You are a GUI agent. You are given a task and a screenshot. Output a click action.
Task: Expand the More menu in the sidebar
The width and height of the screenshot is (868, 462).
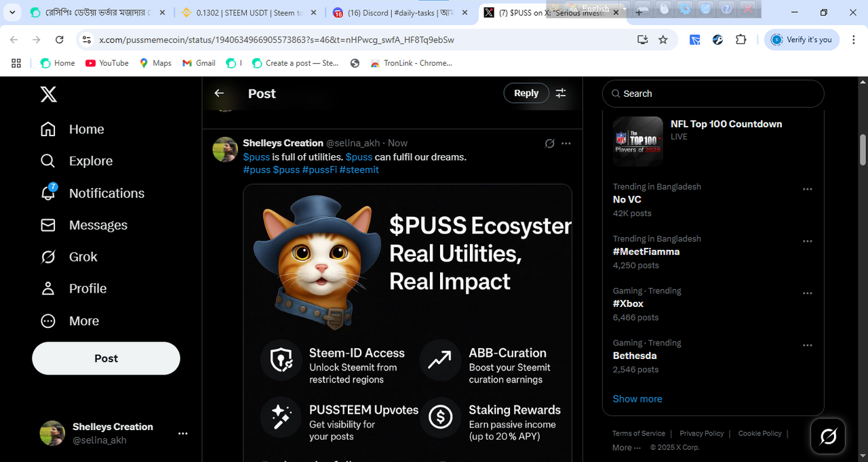pos(69,321)
